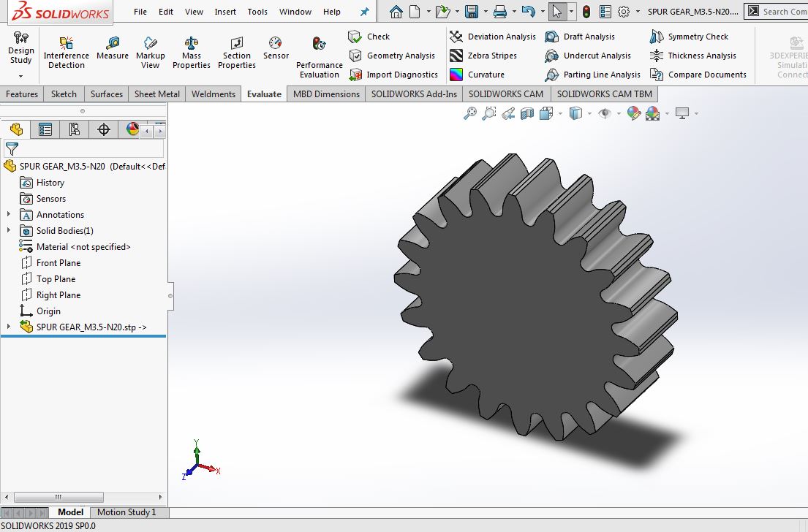Select the FeatureManager design tree tab
Screen dimensions: 808x532
16,129
